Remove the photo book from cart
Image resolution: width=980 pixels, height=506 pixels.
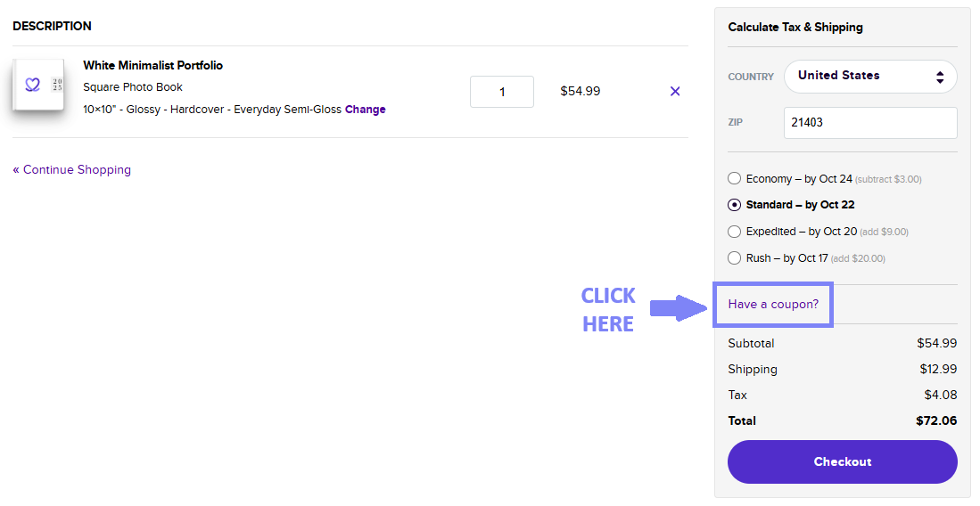[675, 91]
